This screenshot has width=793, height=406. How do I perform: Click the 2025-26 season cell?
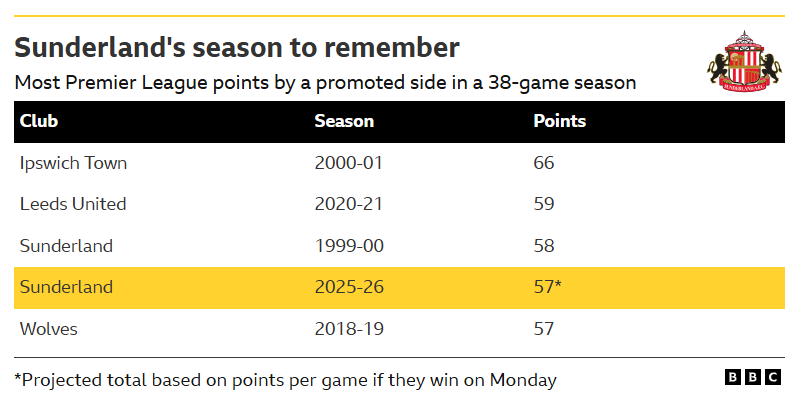coord(349,287)
